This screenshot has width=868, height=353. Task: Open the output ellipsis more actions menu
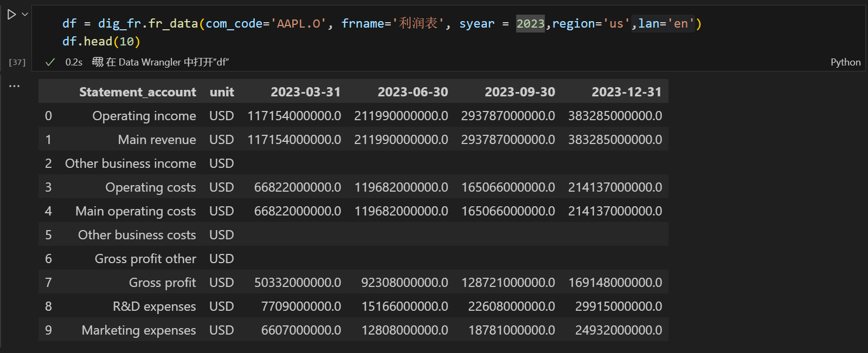point(14,86)
